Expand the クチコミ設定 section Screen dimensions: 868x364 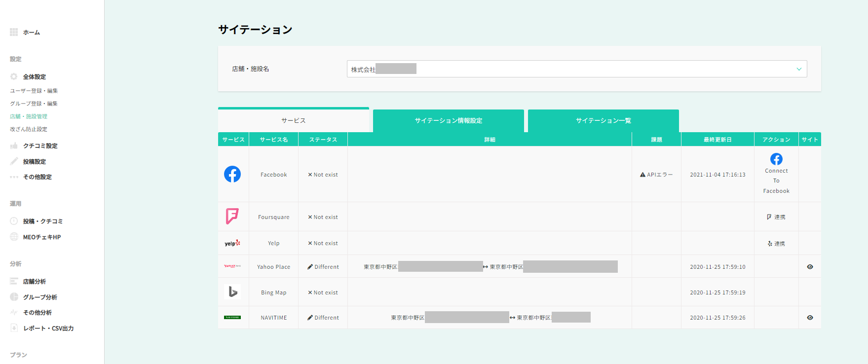pos(40,146)
